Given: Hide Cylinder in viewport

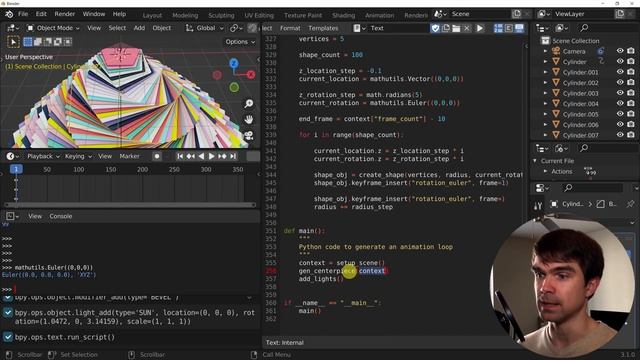Looking at the screenshot, I should tap(620, 61).
